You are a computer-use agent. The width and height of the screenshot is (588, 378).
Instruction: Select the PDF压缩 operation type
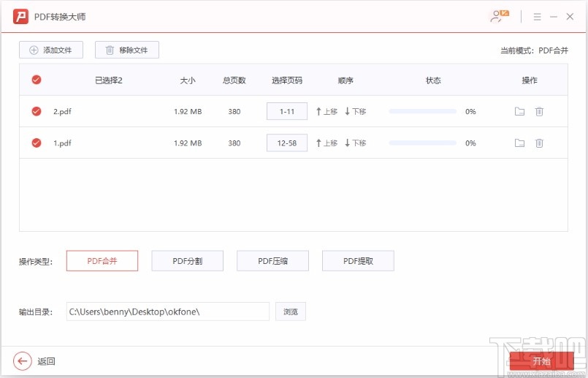point(272,261)
